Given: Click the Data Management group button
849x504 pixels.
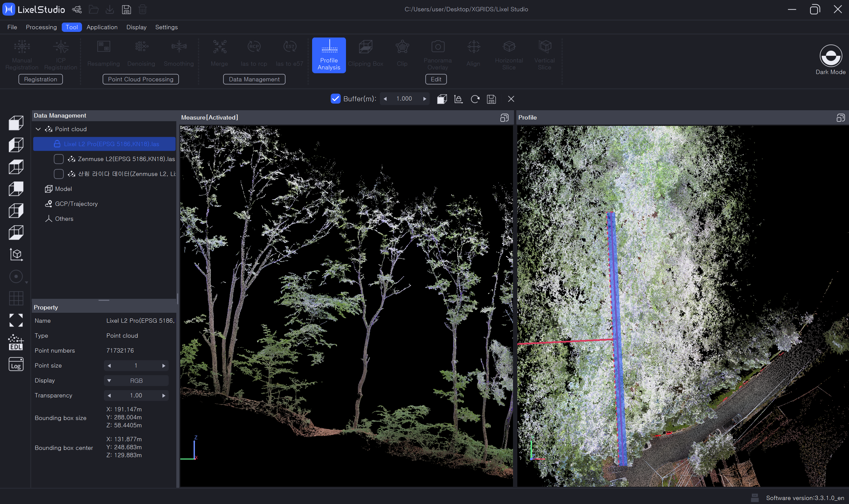Looking at the screenshot, I should click(254, 79).
